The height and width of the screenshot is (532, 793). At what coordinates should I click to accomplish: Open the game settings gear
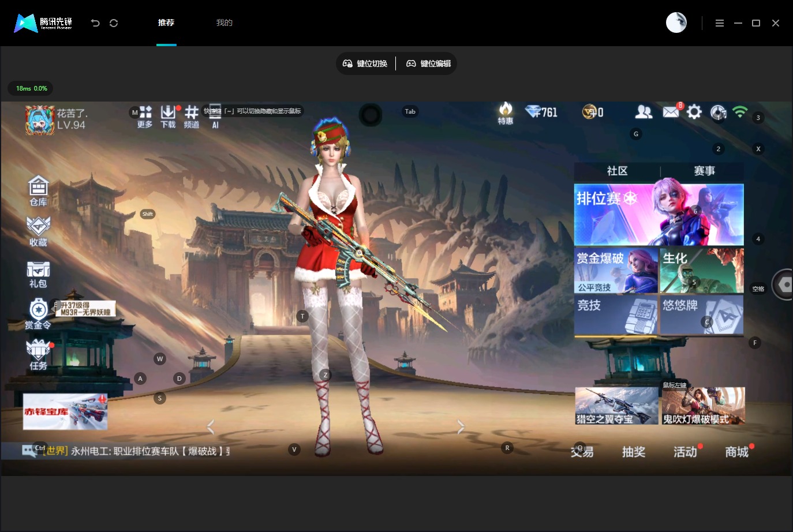[x=694, y=112]
